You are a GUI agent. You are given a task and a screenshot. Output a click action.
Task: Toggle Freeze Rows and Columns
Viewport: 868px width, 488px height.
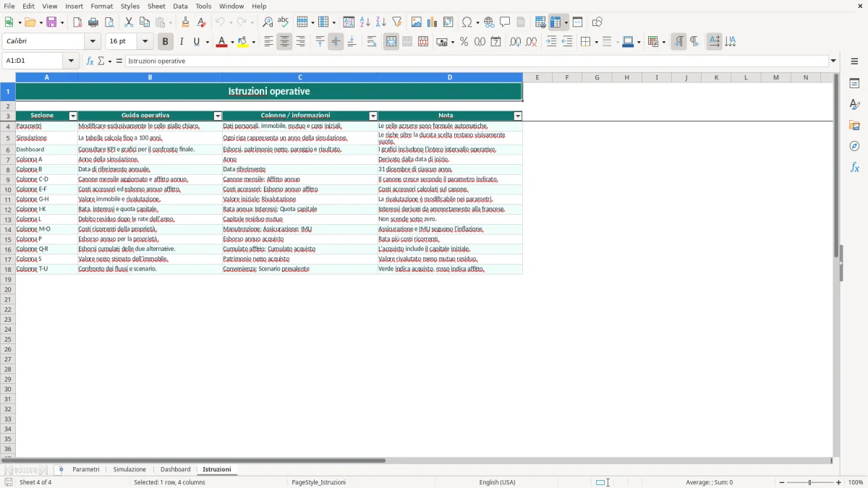[x=556, y=22]
